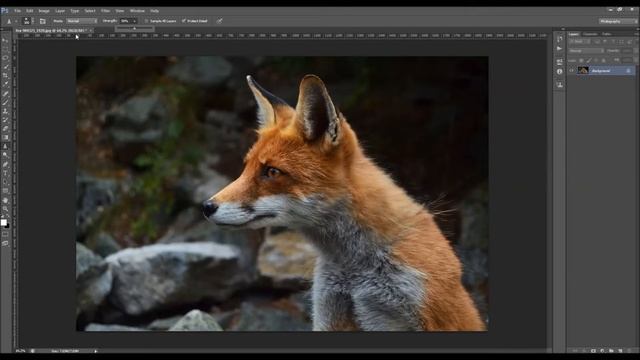Close the fox document tab
640x360 pixels.
pos(91,30)
